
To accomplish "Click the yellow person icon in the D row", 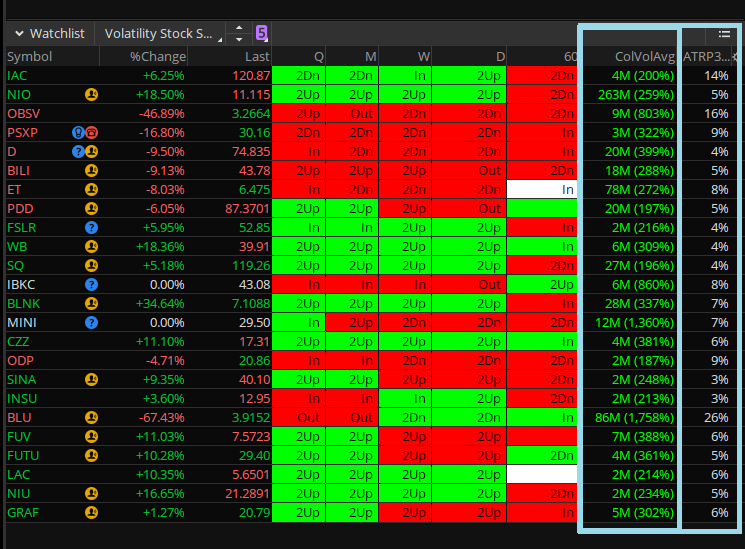I will pyautogui.click(x=92, y=152).
